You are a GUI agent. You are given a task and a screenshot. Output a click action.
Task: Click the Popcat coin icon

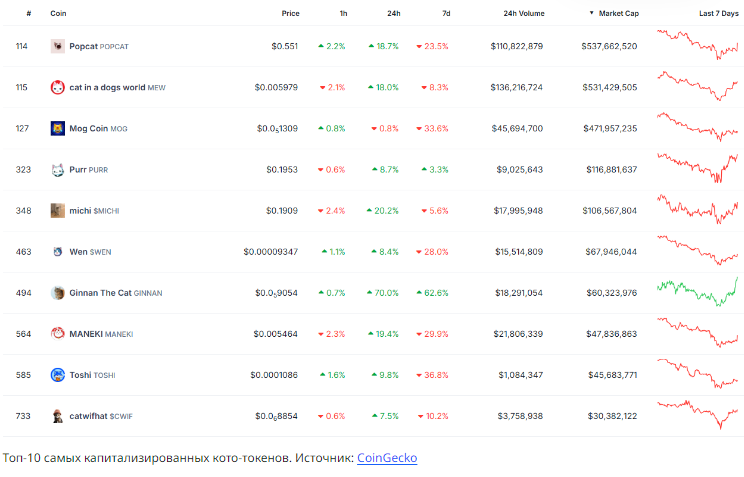click(x=57, y=46)
